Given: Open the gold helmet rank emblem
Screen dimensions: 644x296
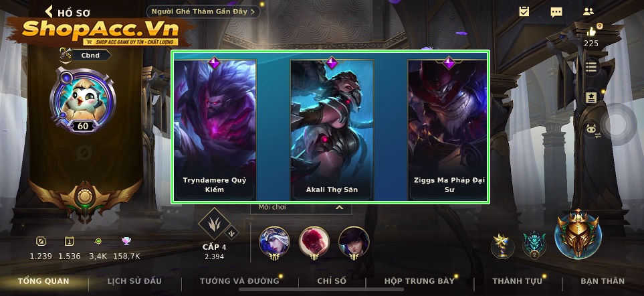Looking at the screenshot, I should (578, 234).
